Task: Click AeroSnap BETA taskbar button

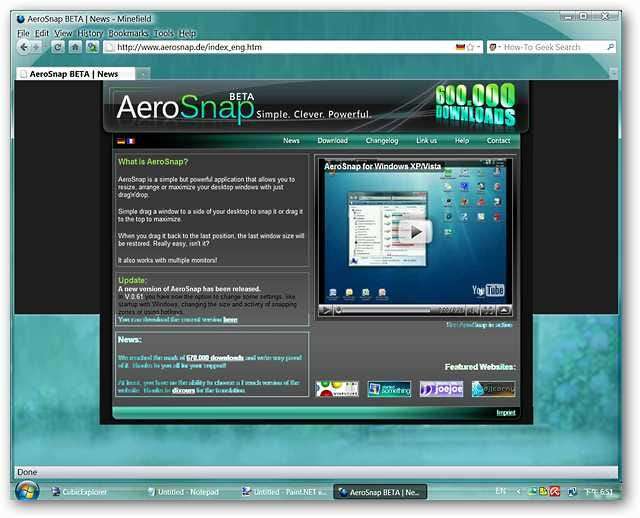Action: click(380, 492)
